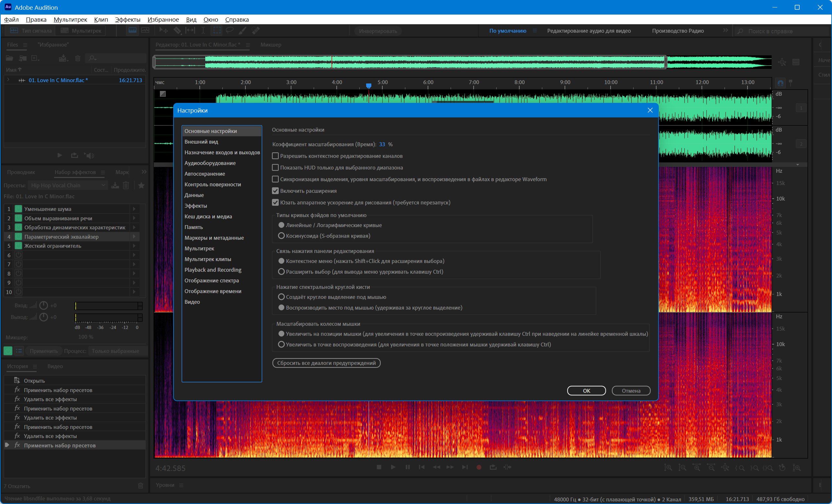
Task: Toggle power of Уменьшение шума effect
Action: pyautogui.click(x=18, y=209)
